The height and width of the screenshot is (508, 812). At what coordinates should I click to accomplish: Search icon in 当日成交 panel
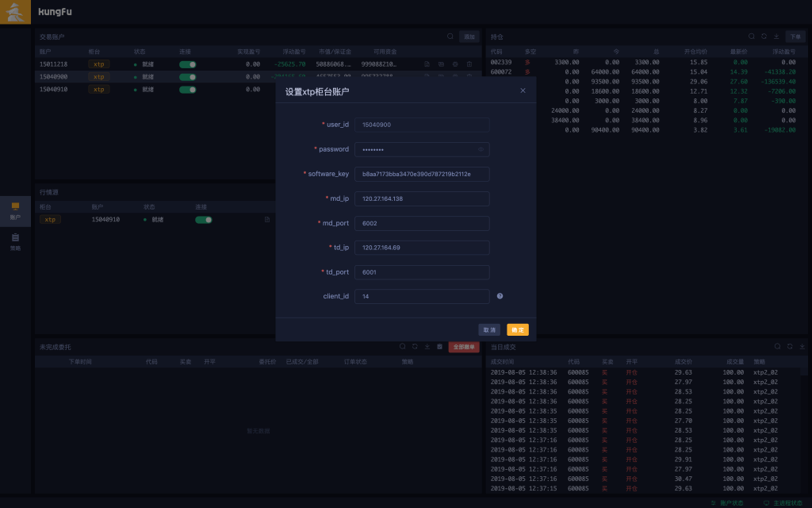[777, 346]
